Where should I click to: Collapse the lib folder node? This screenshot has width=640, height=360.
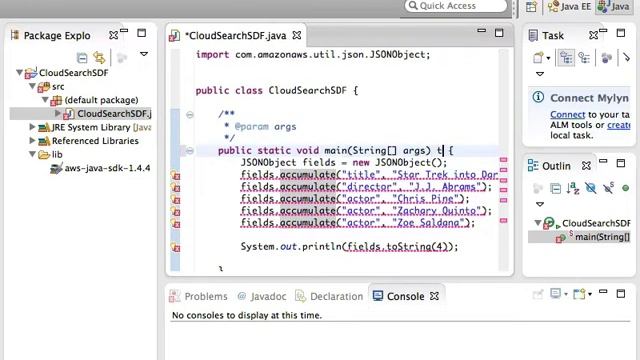click(32, 154)
